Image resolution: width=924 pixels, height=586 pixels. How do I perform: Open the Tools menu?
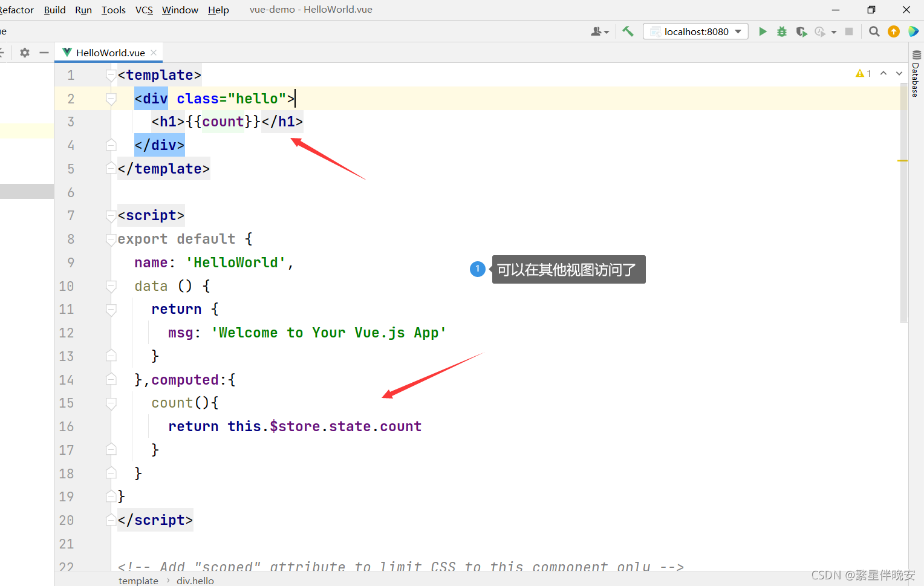(x=113, y=10)
